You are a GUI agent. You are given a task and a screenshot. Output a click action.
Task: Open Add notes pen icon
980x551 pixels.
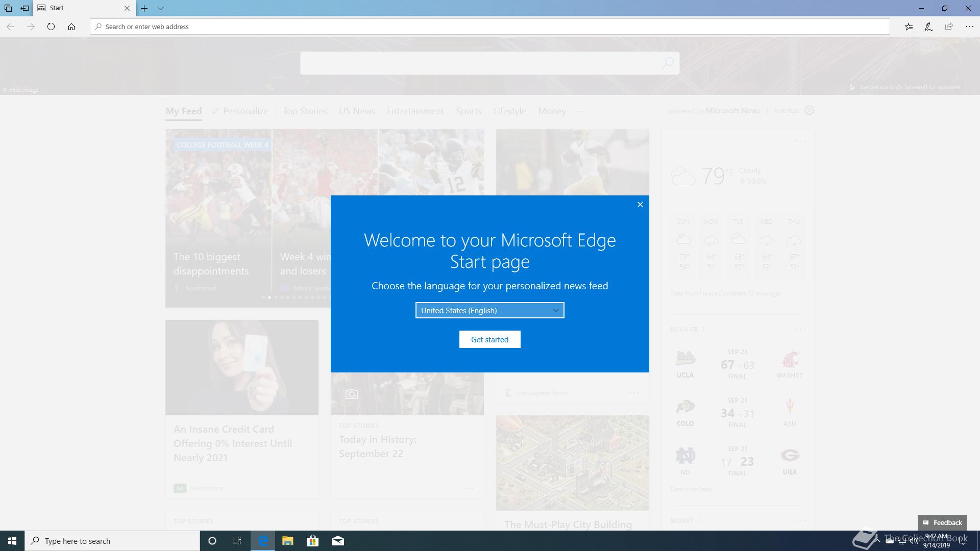click(x=929, y=27)
